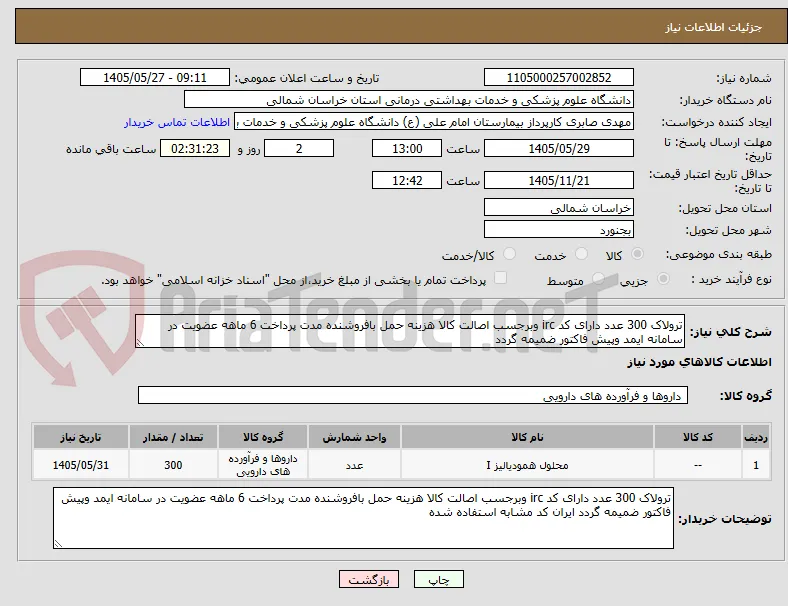Click the request creator field مهدی صابری
Screen dimensions: 788x606
point(434,122)
